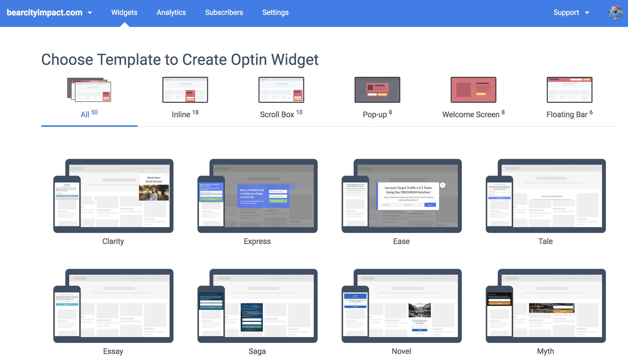Click the Widgets navigation item
628x364 pixels.
[x=124, y=13]
